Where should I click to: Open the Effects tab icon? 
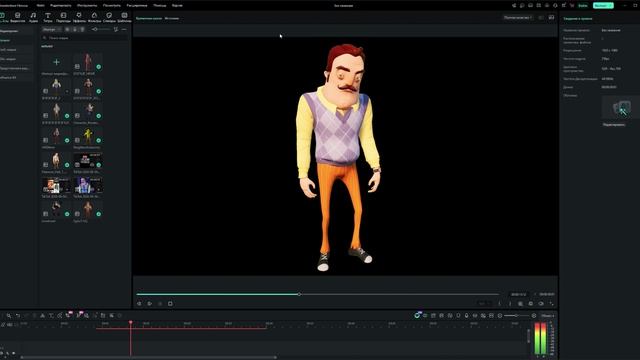(x=79, y=17)
